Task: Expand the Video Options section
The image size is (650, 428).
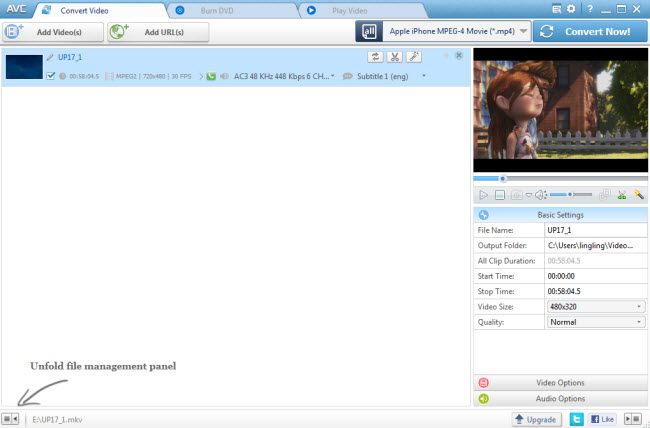Action: click(560, 383)
